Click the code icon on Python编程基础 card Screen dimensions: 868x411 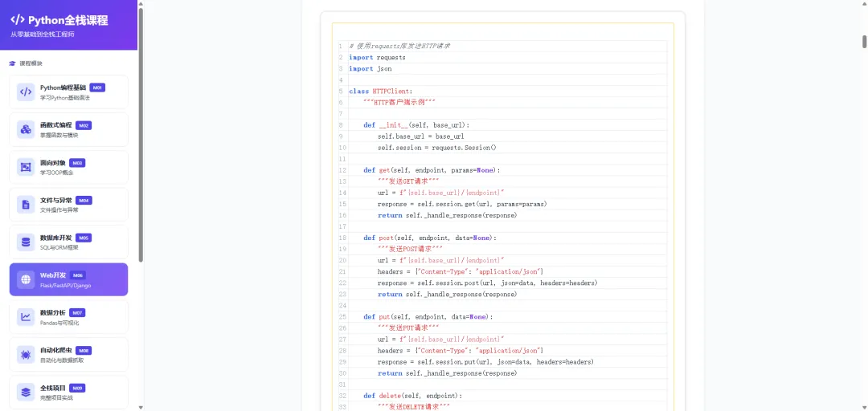(26, 92)
